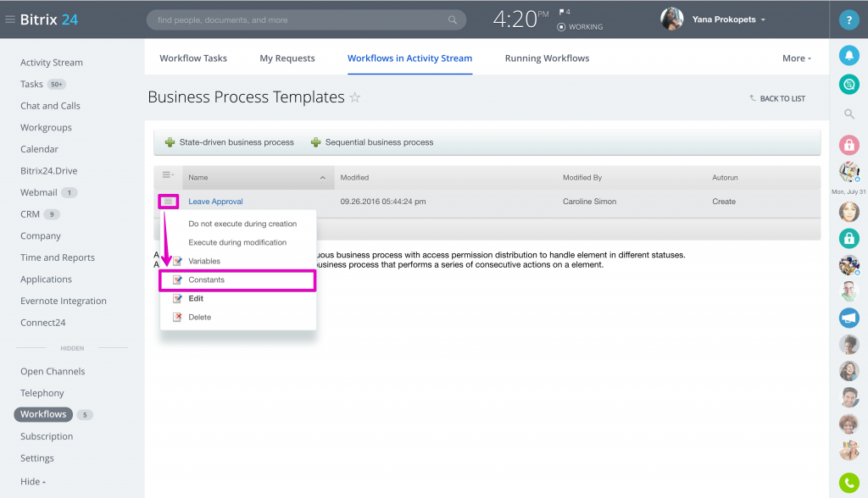Sort by Name column arrow
The image size is (868, 498).
point(323,178)
